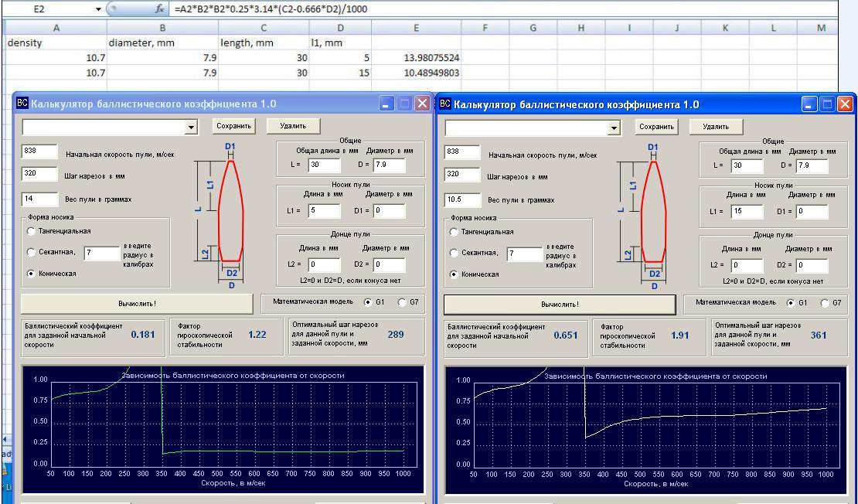Click Удалить button in left calculator

click(x=293, y=125)
